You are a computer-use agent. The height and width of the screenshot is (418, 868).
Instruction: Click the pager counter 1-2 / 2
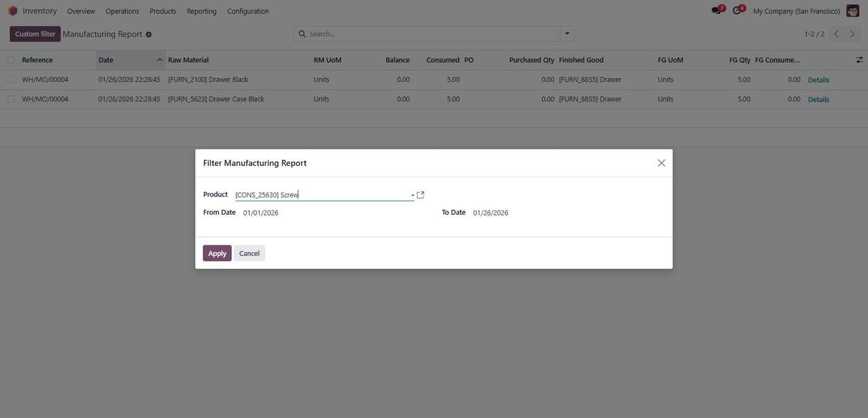click(x=814, y=34)
